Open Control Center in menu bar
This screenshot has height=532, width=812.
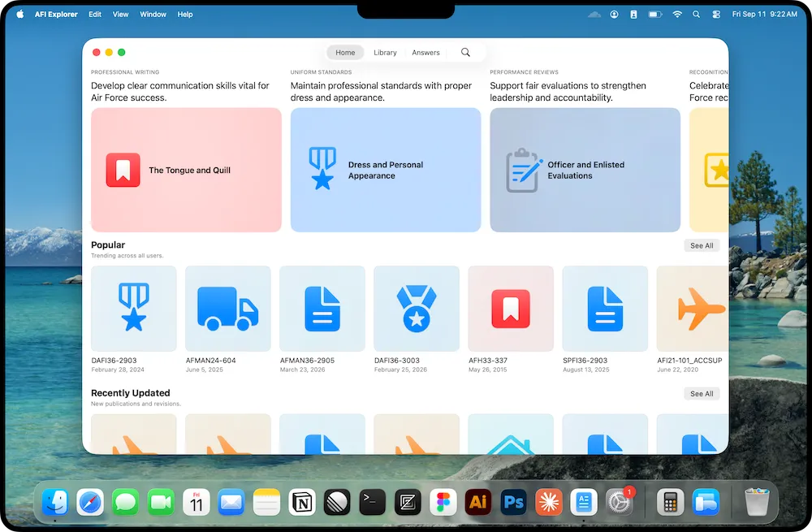[716, 15]
